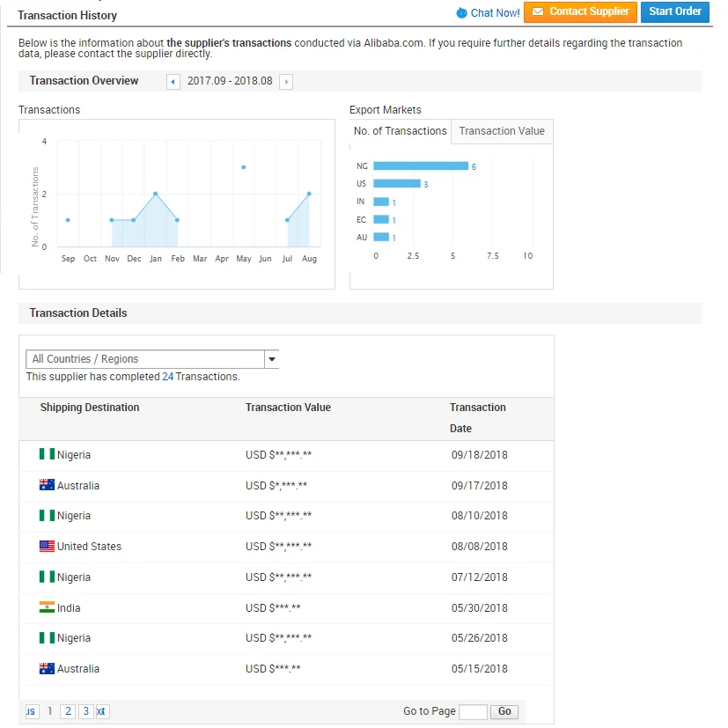Click the India flag icon
This screenshot has width=728, height=728.
click(x=47, y=608)
